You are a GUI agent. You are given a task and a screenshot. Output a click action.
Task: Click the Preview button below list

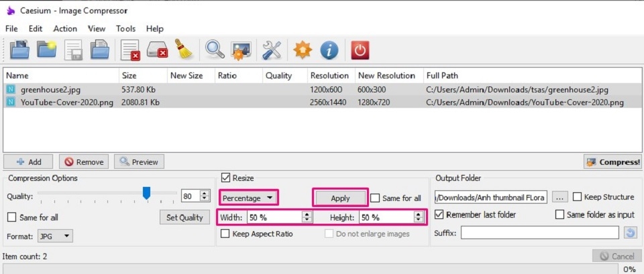click(139, 161)
